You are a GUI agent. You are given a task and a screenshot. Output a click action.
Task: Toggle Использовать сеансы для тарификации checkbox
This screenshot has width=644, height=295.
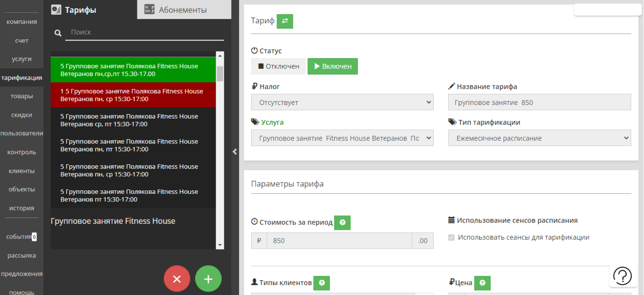coord(451,238)
